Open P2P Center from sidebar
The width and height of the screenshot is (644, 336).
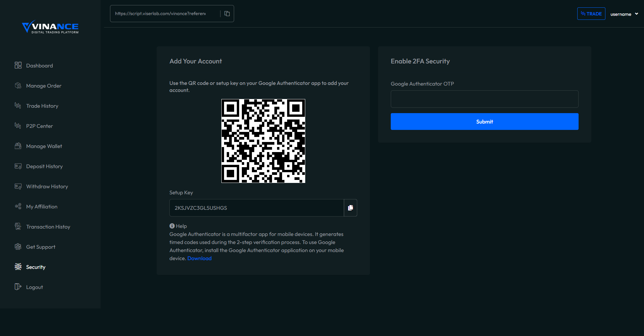(x=39, y=126)
